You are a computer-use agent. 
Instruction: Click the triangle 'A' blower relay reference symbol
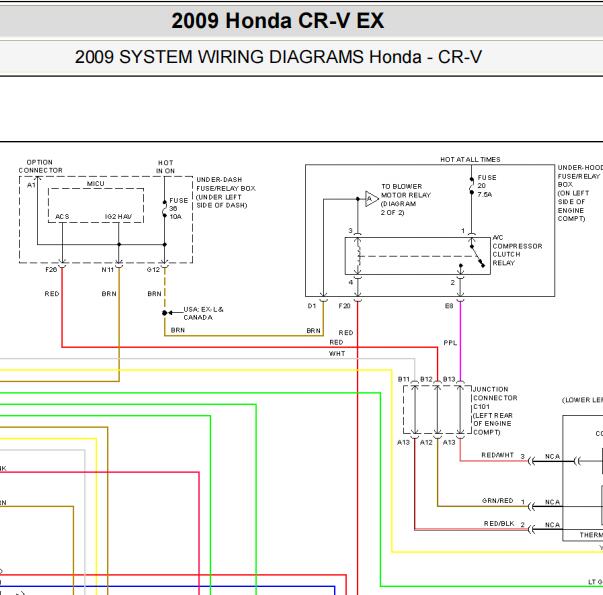tap(371, 198)
